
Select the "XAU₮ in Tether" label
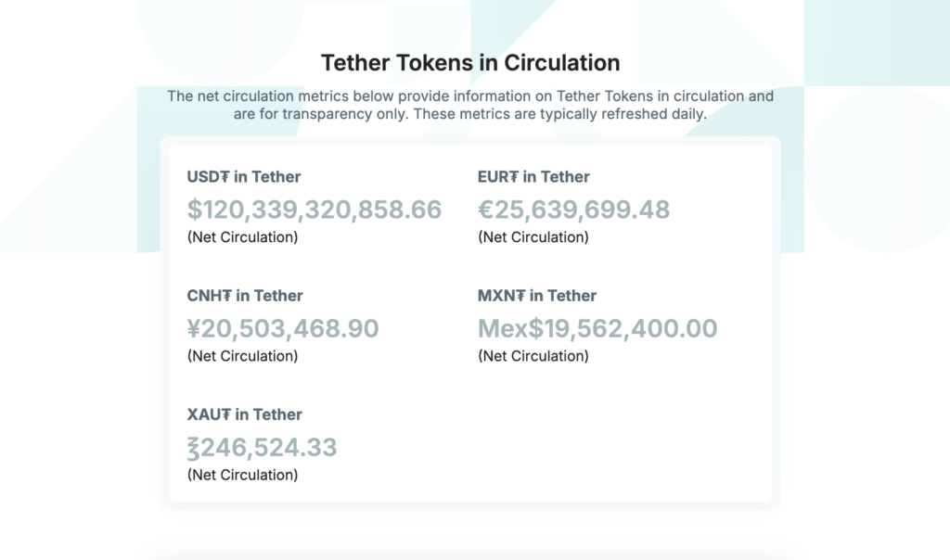point(245,414)
